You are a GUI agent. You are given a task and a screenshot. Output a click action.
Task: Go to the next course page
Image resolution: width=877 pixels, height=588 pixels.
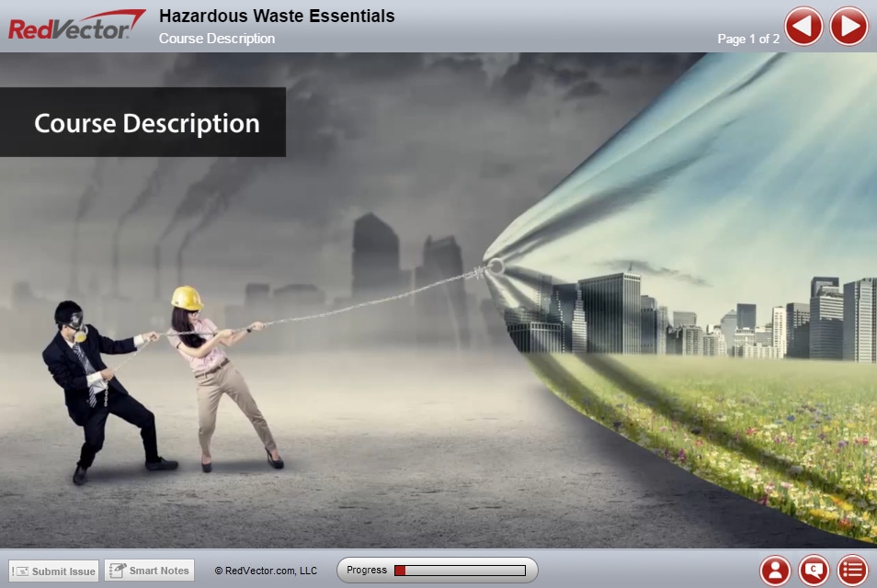pos(849,26)
